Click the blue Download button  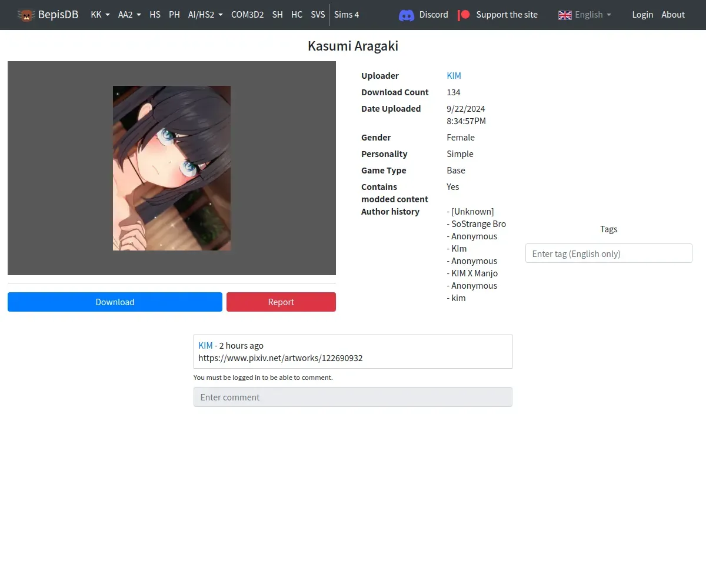click(x=115, y=302)
